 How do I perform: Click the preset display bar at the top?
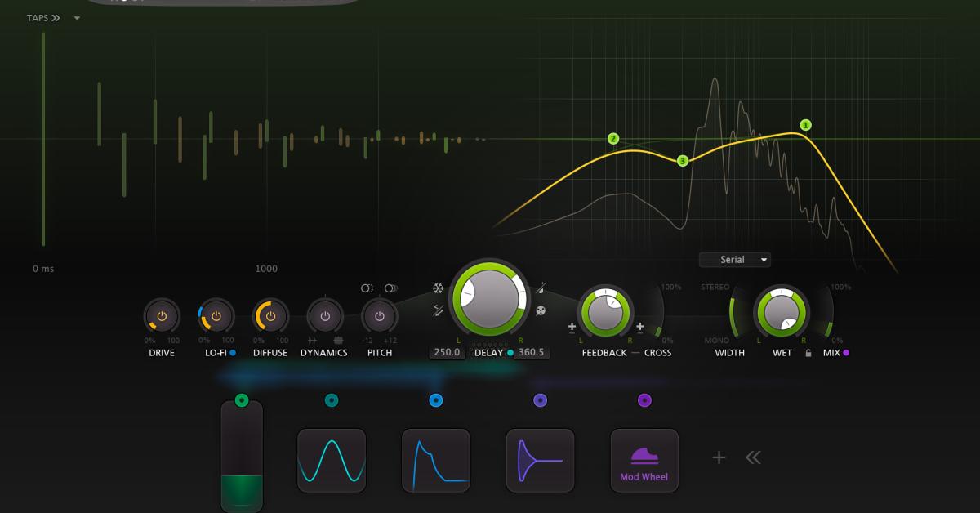point(225,4)
